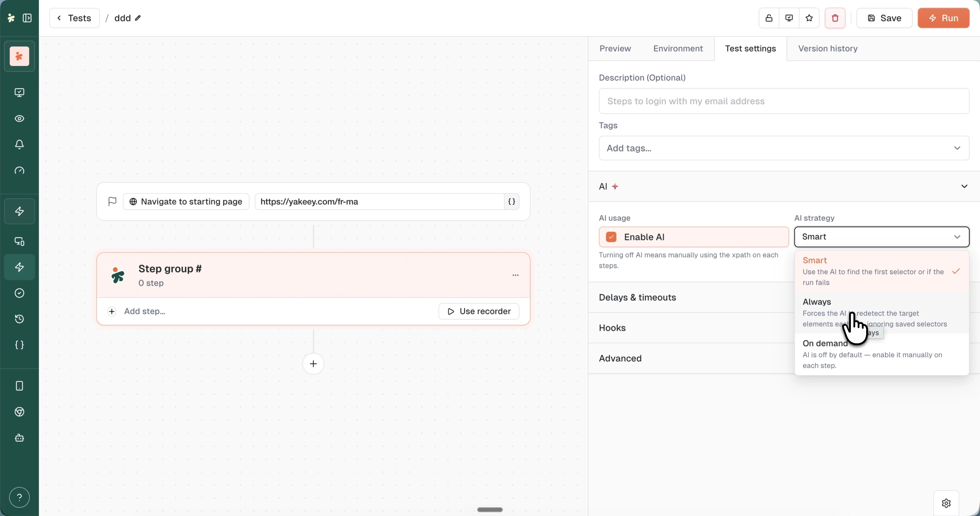Go back to Tests
Screen dimensions: 980x516
tap(74, 18)
